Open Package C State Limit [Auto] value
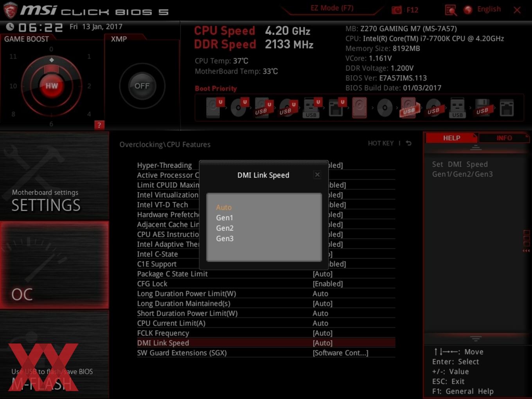 pos(322,274)
